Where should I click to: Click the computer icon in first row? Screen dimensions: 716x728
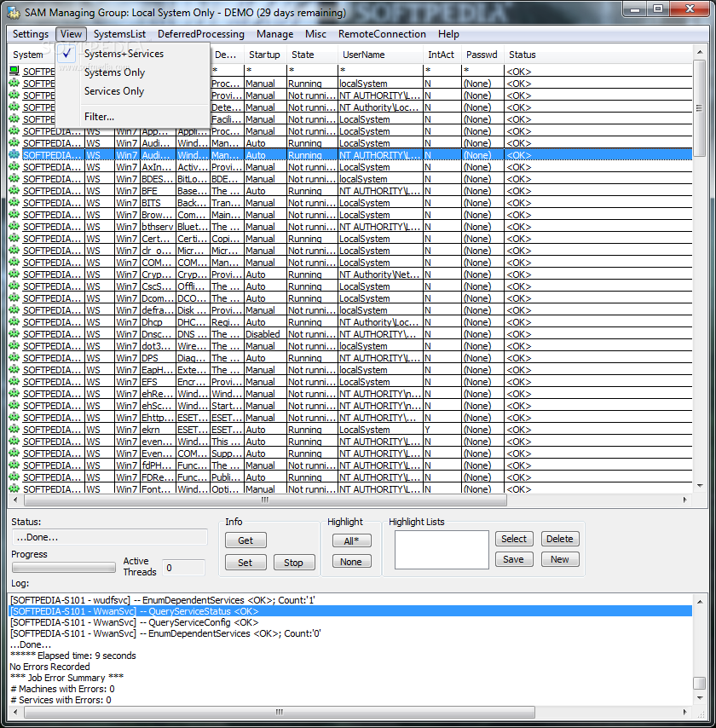(x=14, y=71)
